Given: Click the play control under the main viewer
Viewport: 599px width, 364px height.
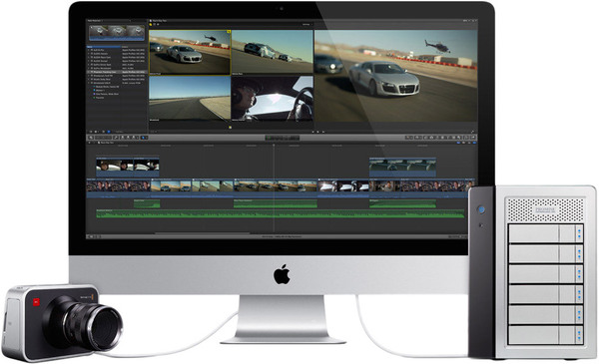Looking at the screenshot, I should click(317, 132).
